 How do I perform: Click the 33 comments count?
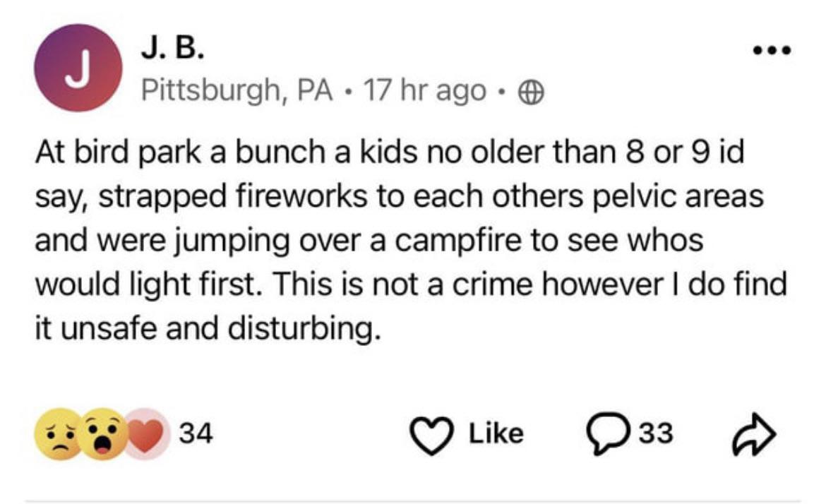657,433
